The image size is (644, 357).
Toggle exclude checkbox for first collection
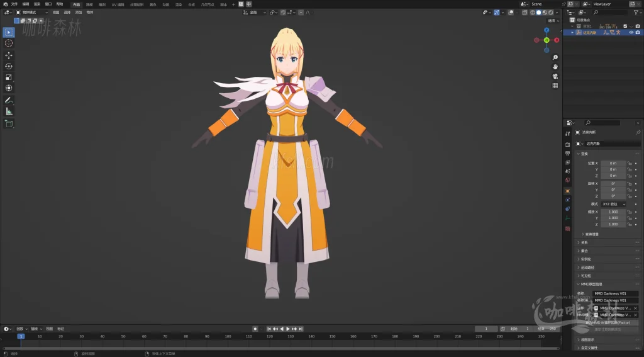point(625,26)
